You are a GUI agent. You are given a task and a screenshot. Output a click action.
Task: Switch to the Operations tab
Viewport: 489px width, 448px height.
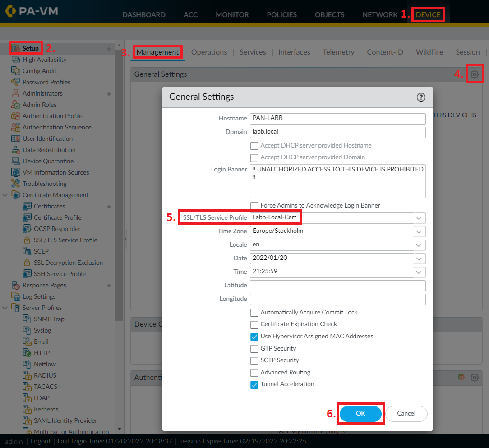tap(209, 52)
